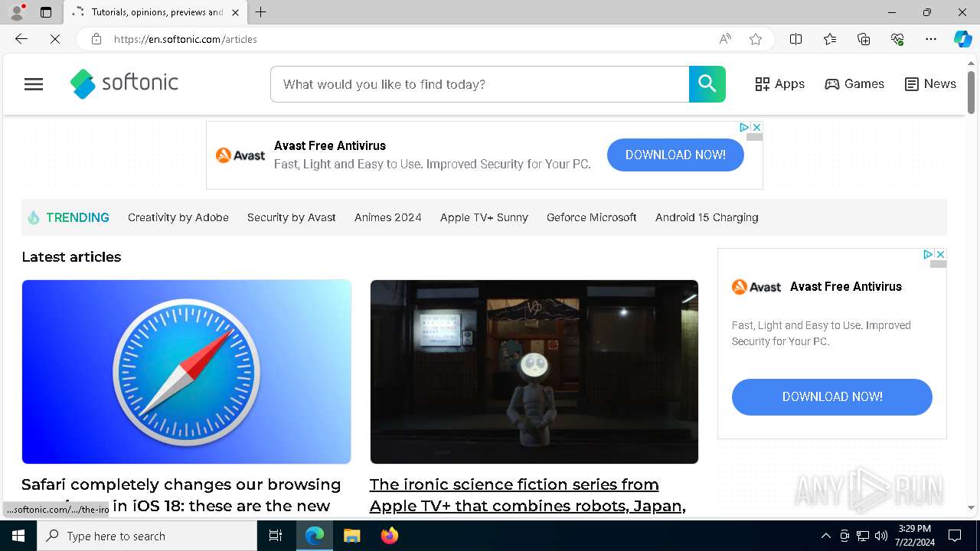This screenshot has height=551, width=980.
Task: Open trending topic Animes 2024
Action: coord(388,217)
